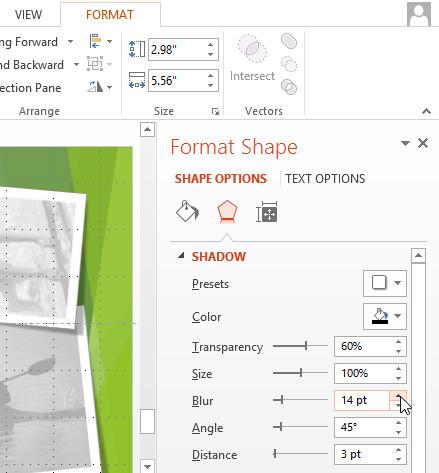Open the Bring Forward dropdown arrow
This screenshot has width=439, height=473.
pyautogui.click(x=70, y=42)
